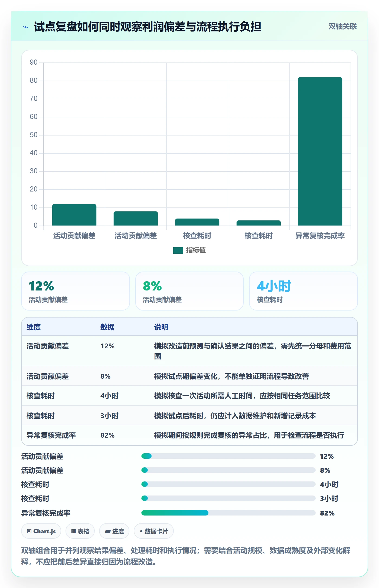Select the 3小时 table cell
This screenshot has width=379, height=588.
[110, 416]
